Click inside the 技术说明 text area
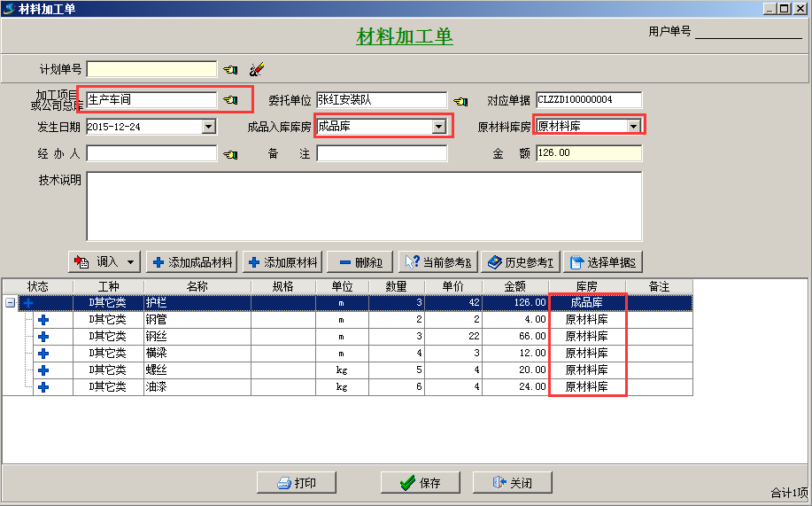Image resolution: width=812 pixels, height=506 pixels. click(x=363, y=206)
